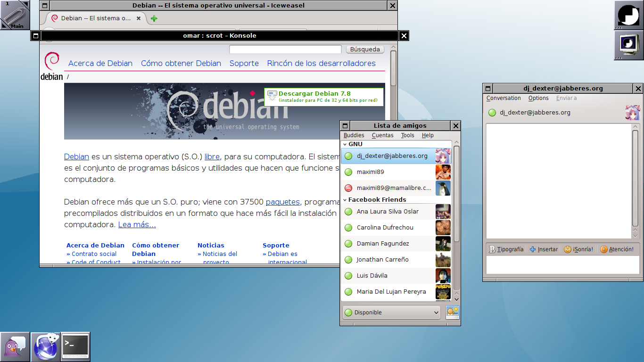Screen dimensions: 644x362
Task: Click the Descargar Debian 7.8 link
Action: pyautogui.click(x=314, y=93)
